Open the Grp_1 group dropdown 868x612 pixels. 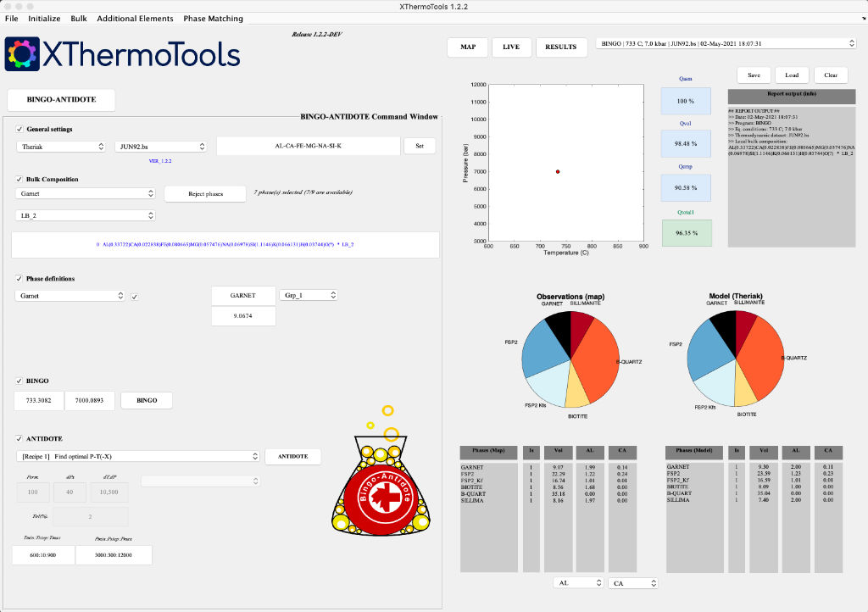(x=309, y=295)
